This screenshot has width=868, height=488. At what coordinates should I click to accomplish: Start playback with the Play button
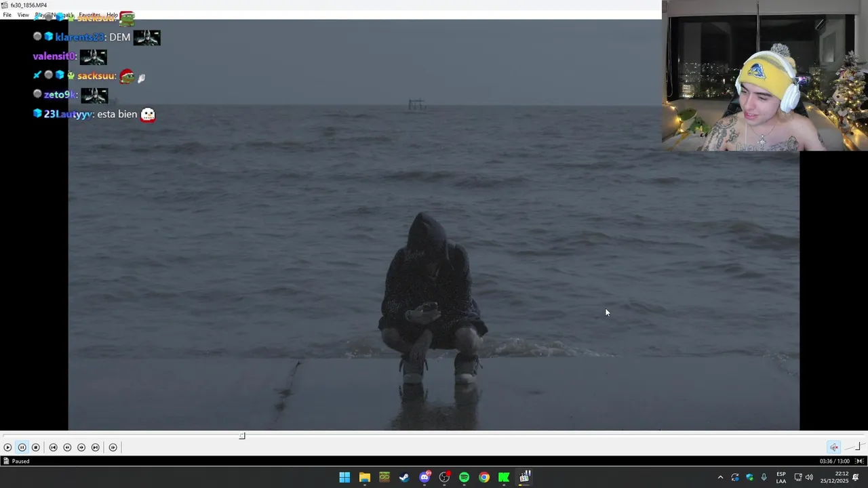tap(7, 447)
